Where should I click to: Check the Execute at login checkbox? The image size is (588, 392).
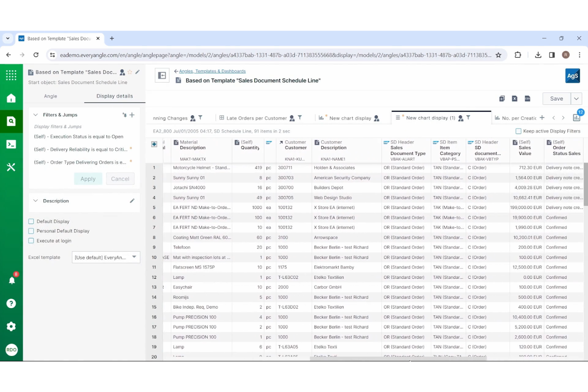coord(31,241)
